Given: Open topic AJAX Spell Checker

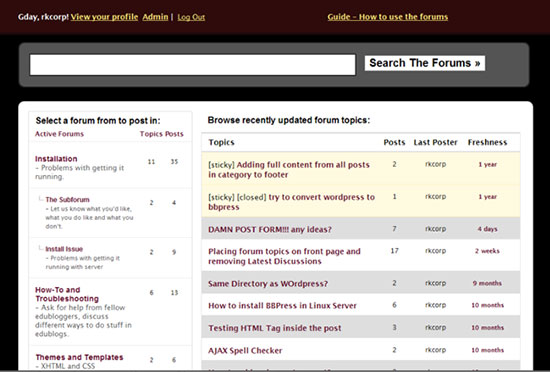Looking at the screenshot, I should (x=245, y=351).
